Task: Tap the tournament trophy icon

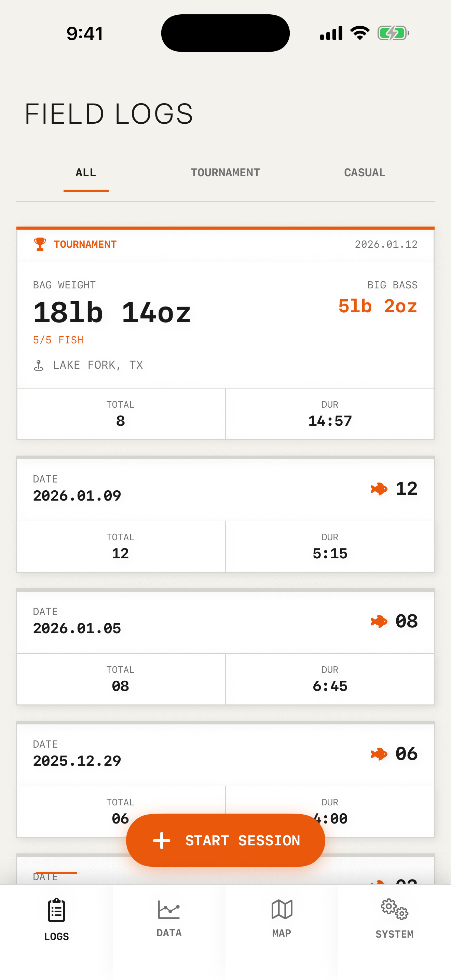Action: (40, 244)
